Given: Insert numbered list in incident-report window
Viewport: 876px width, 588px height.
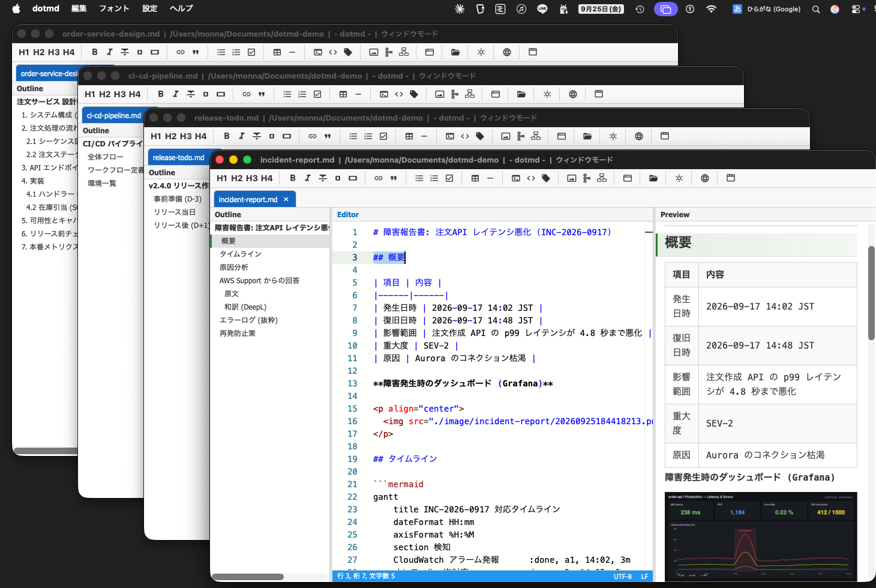Looking at the screenshot, I should pos(434,178).
